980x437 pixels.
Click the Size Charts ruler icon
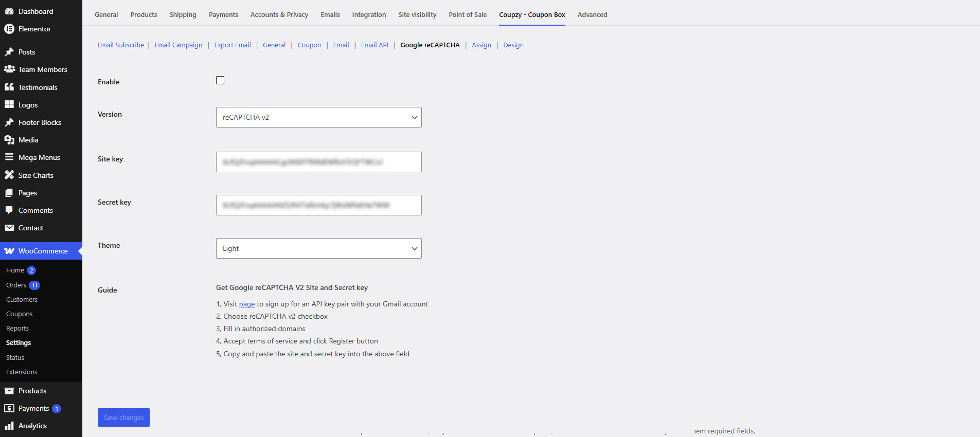tap(9, 175)
